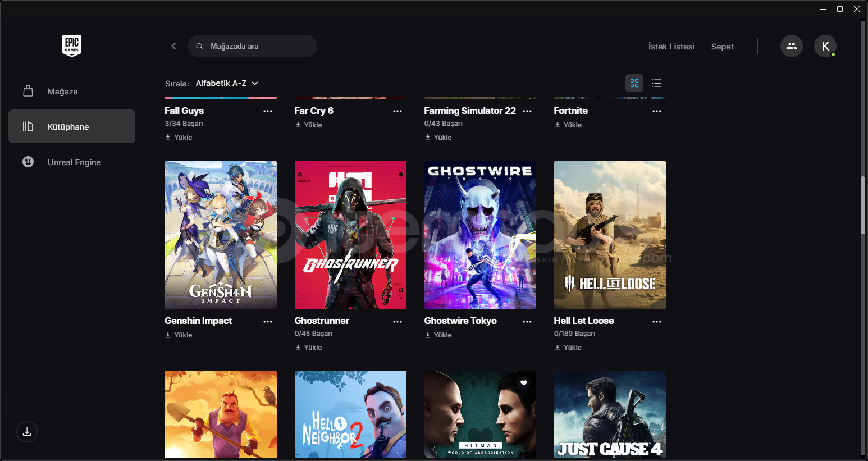Open the Mağaza store section

coord(72,91)
